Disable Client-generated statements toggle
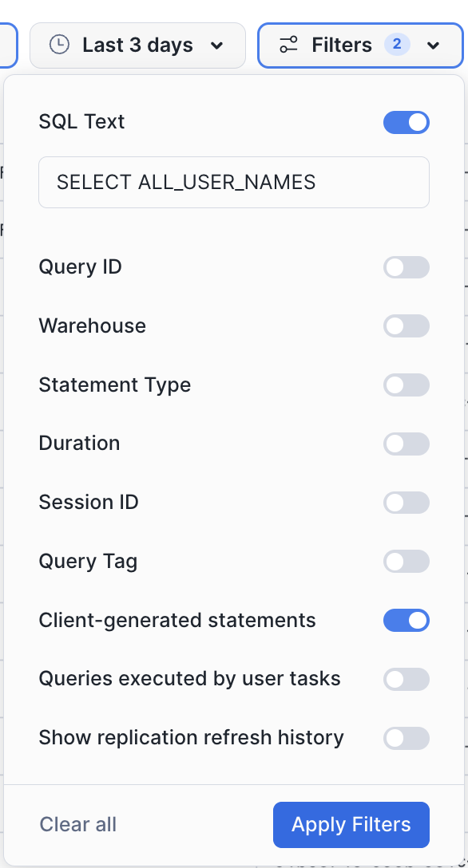468x868 pixels. pyautogui.click(x=407, y=620)
